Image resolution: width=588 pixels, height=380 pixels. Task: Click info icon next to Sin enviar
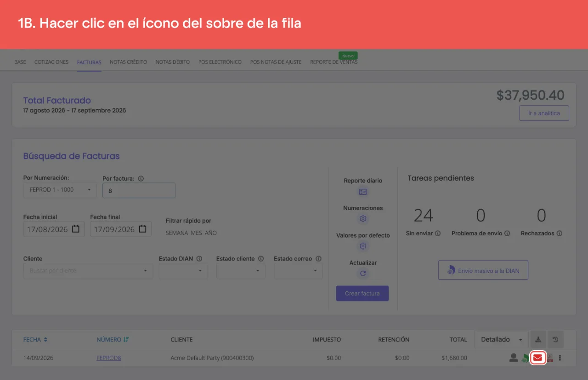(x=438, y=233)
